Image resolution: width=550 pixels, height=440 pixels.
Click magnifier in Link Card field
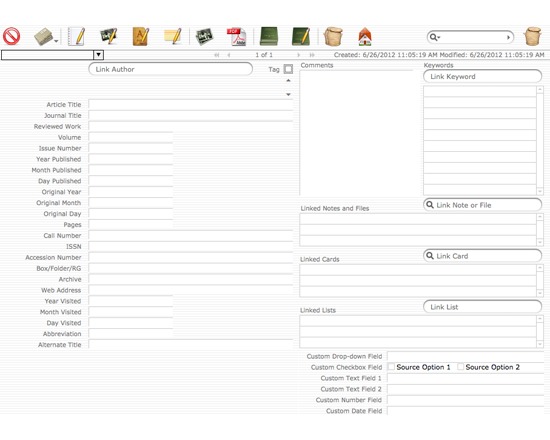(x=430, y=256)
